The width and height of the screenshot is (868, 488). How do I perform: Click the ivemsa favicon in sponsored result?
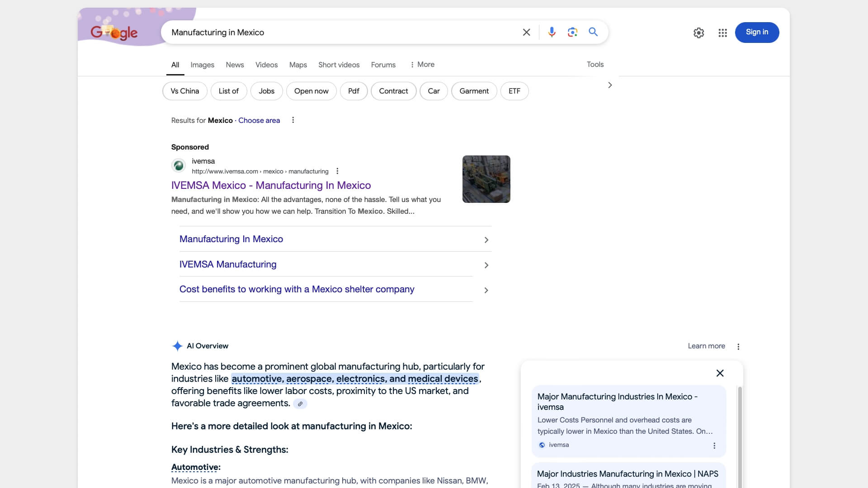pyautogui.click(x=179, y=165)
